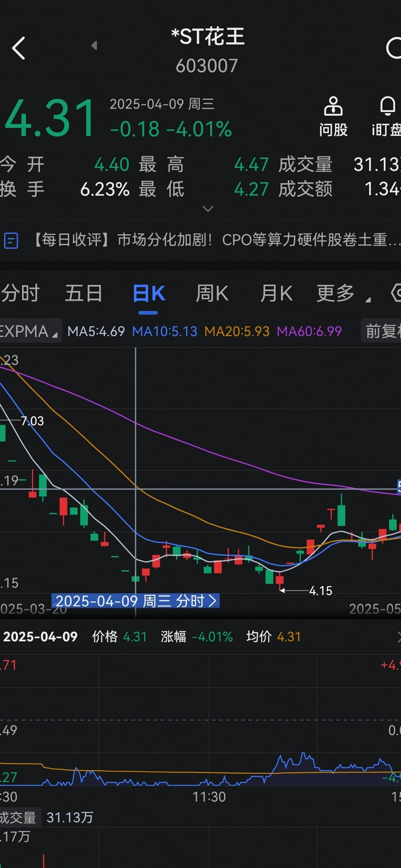Close the intraday popup with the X

[x=399, y=637]
